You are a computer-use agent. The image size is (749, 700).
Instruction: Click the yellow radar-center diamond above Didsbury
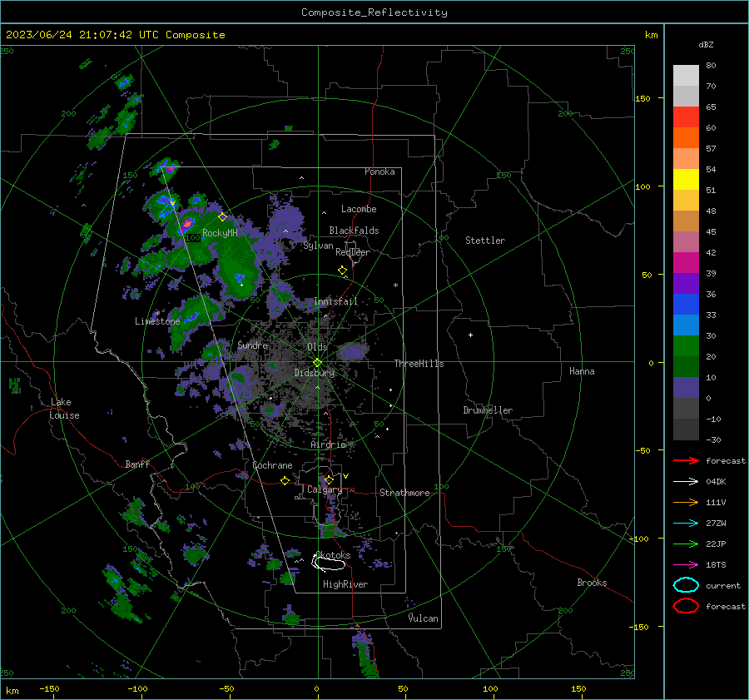[x=317, y=363]
